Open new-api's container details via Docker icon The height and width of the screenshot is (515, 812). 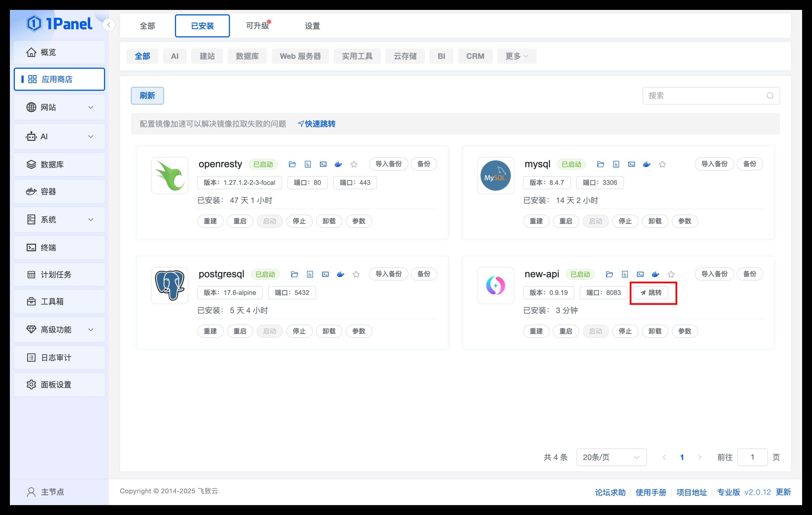click(x=655, y=274)
